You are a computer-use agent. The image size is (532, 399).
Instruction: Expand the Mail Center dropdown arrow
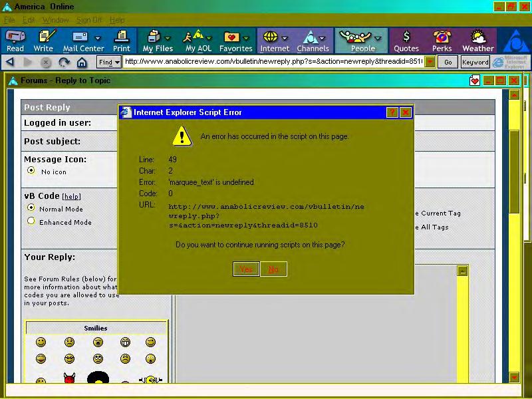[98, 38]
